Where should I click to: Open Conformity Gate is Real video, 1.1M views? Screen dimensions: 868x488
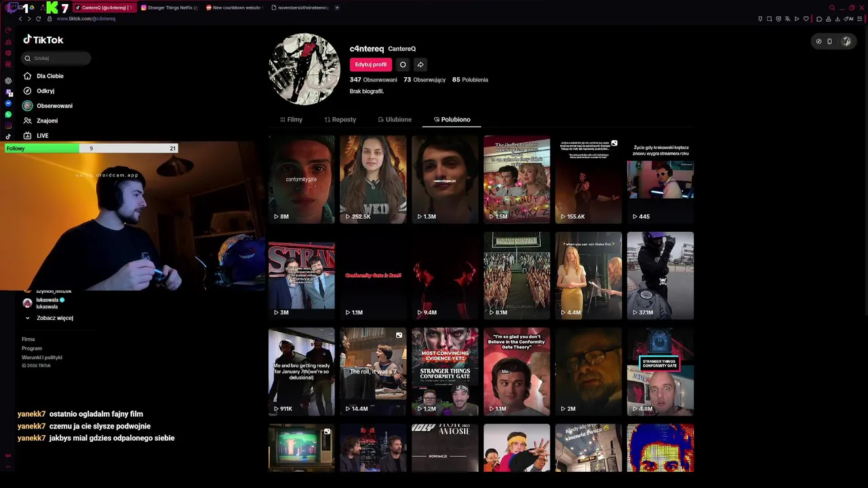(373, 276)
